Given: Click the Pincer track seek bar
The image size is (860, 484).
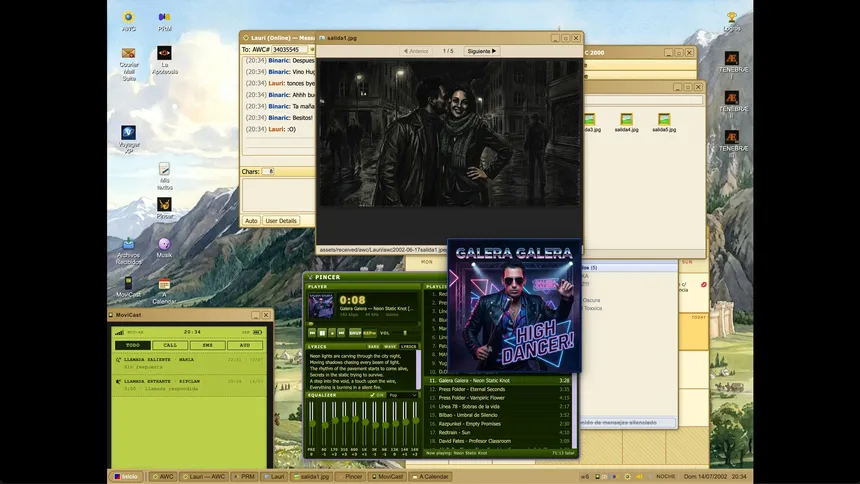Looking at the screenshot, I should coord(364,324).
